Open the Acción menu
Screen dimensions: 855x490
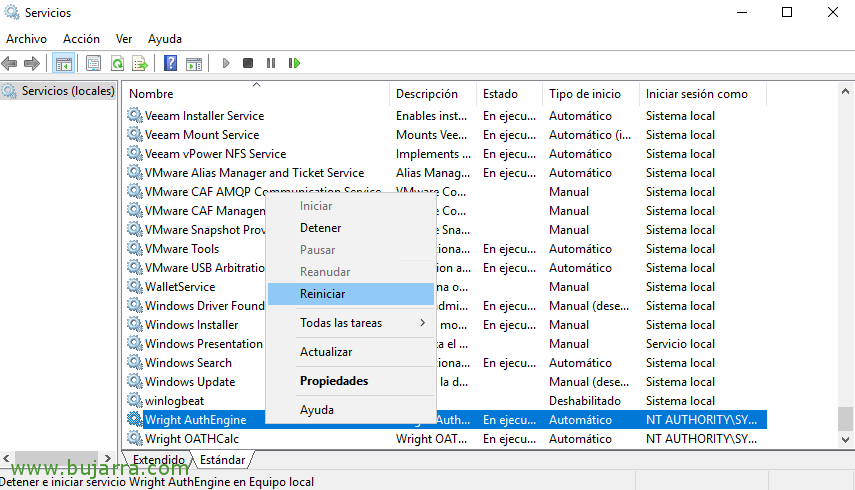pyautogui.click(x=81, y=39)
